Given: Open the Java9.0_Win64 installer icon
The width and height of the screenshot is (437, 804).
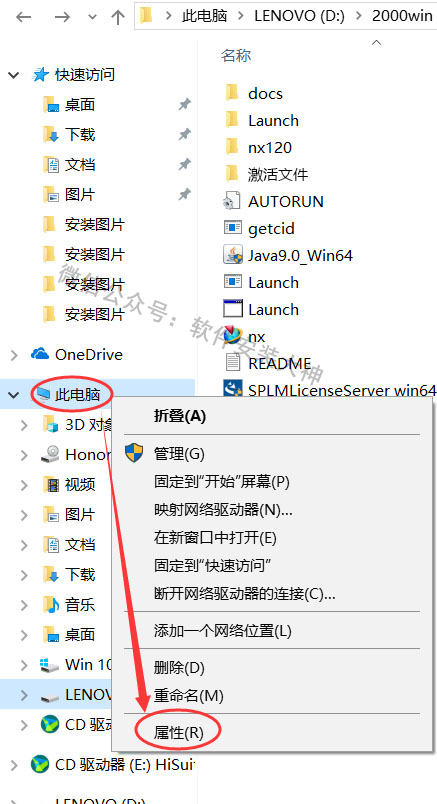Looking at the screenshot, I should tap(232, 255).
